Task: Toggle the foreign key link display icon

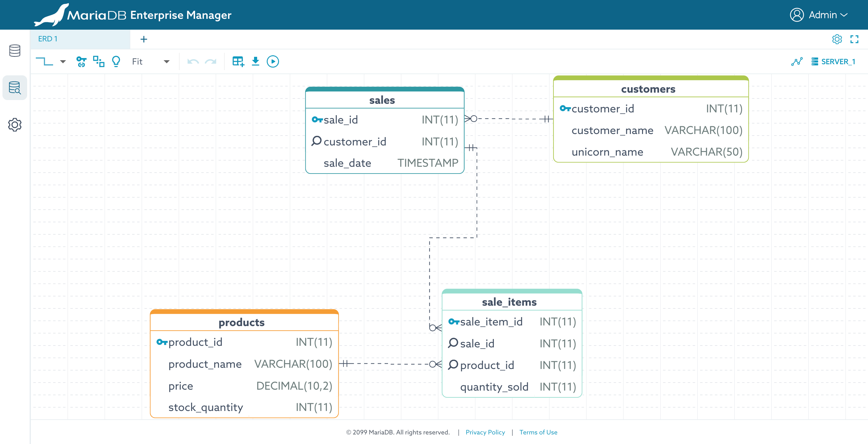Action: click(x=81, y=61)
